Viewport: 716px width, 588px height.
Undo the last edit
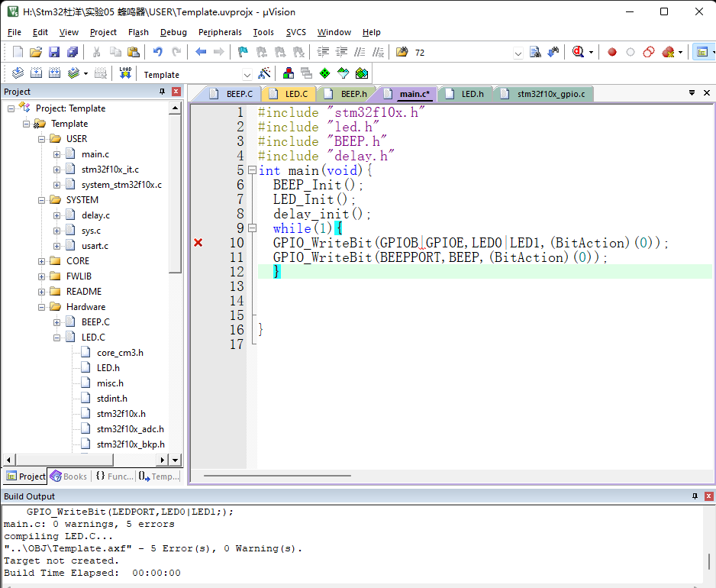159,51
